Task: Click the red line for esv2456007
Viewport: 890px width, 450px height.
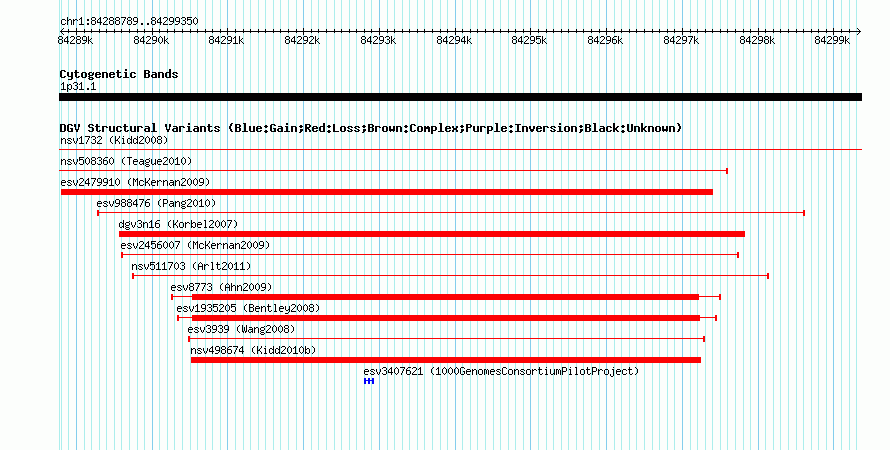Action: (x=430, y=255)
